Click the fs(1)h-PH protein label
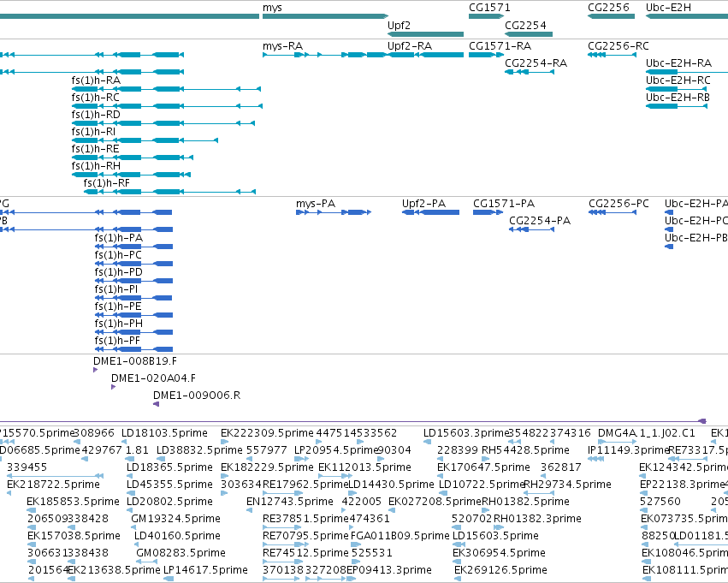Screen dimensions: 728x583 click(x=119, y=324)
